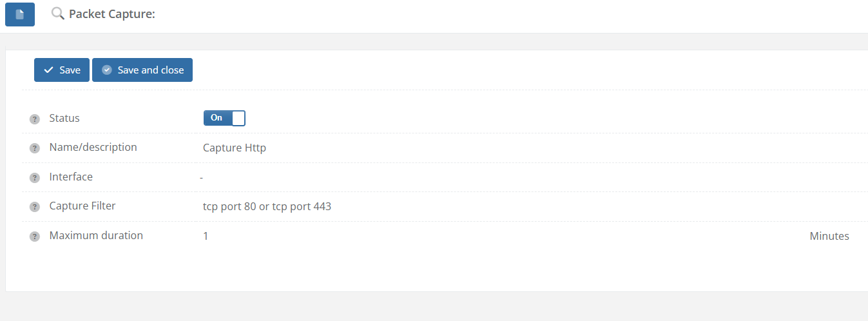The height and width of the screenshot is (321, 868).
Task: Select the Name/description label text
Action: point(93,147)
